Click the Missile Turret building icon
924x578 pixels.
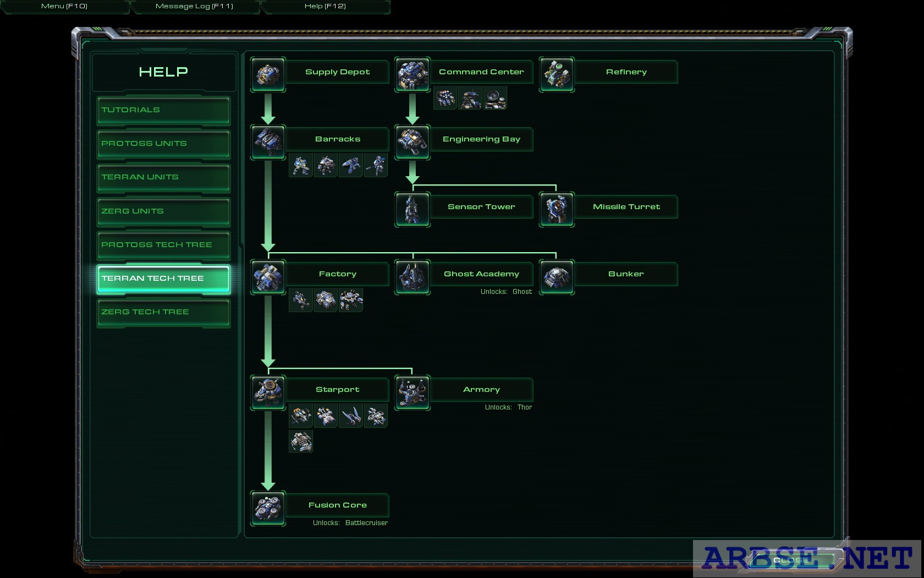[x=557, y=210]
